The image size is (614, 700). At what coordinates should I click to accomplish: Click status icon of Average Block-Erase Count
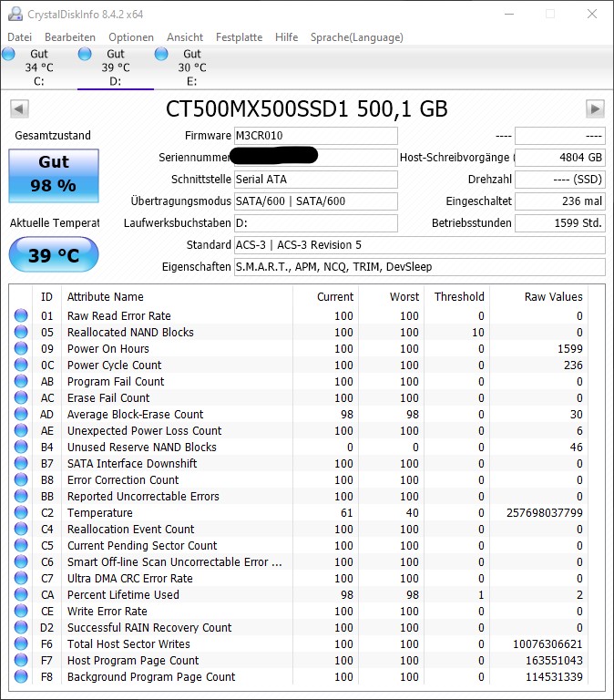pos(21,414)
